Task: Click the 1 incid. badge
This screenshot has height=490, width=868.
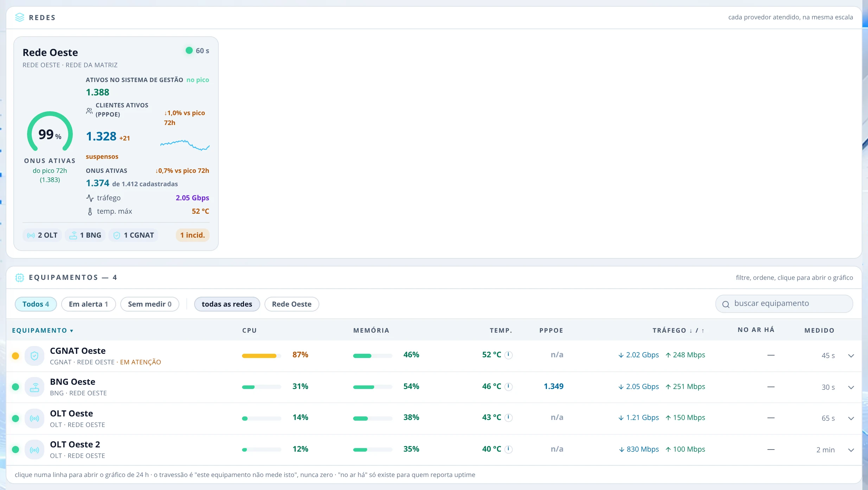Action: click(x=193, y=235)
